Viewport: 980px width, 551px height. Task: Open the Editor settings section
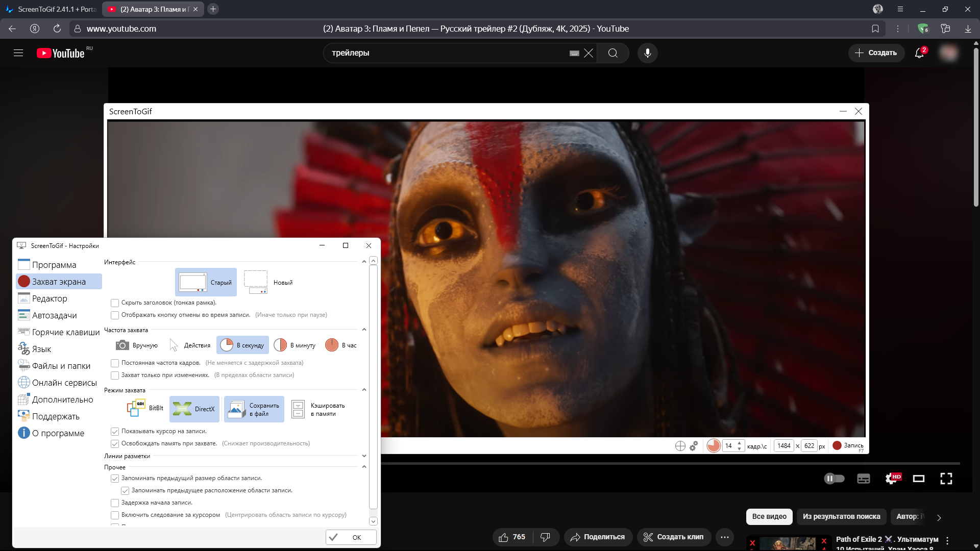50,298
